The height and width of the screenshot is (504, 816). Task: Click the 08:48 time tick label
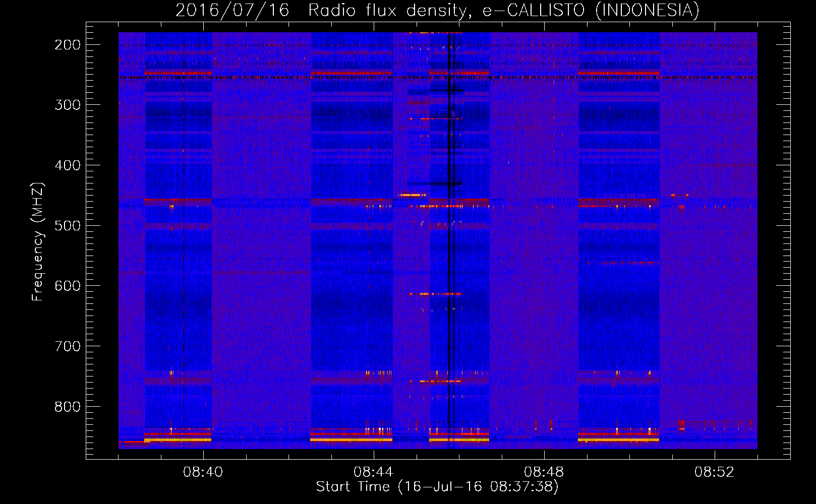[544, 472]
